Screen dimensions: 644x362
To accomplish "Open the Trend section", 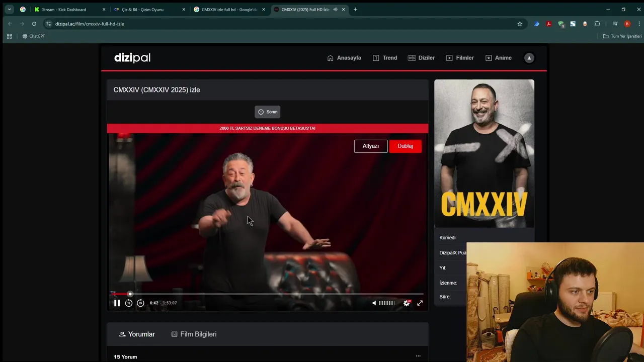I will click(x=385, y=58).
